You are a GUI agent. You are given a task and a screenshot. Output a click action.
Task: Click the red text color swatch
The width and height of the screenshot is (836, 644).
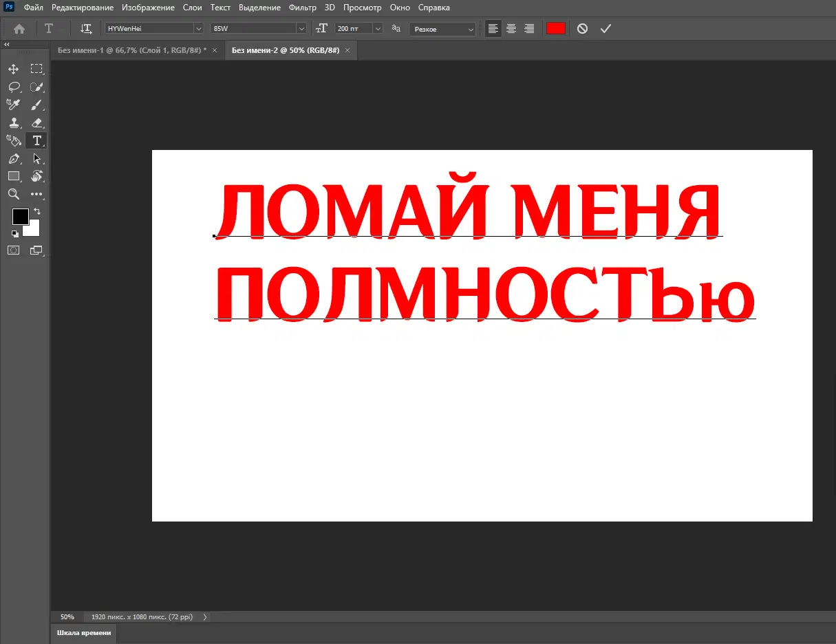(x=555, y=28)
